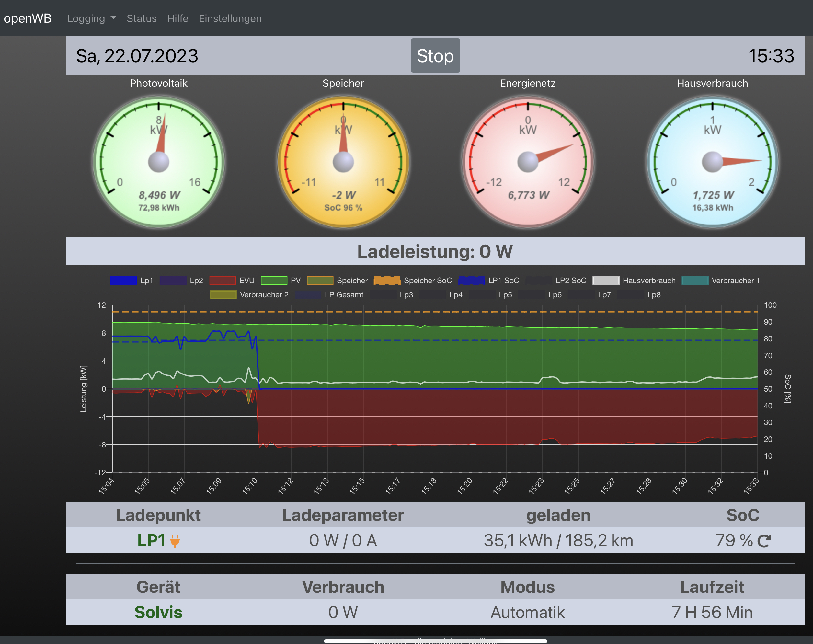Click the openWB brand logo text
The image size is (813, 644).
click(28, 18)
